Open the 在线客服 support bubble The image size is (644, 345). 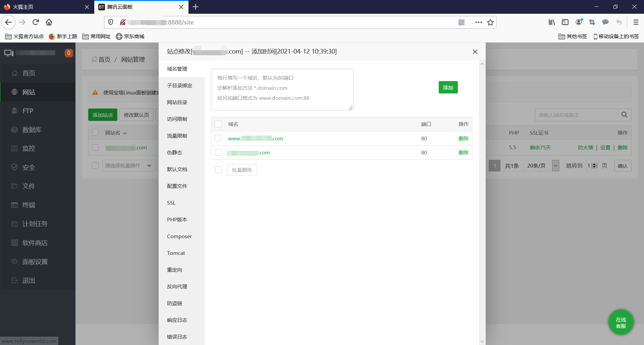[620, 322]
